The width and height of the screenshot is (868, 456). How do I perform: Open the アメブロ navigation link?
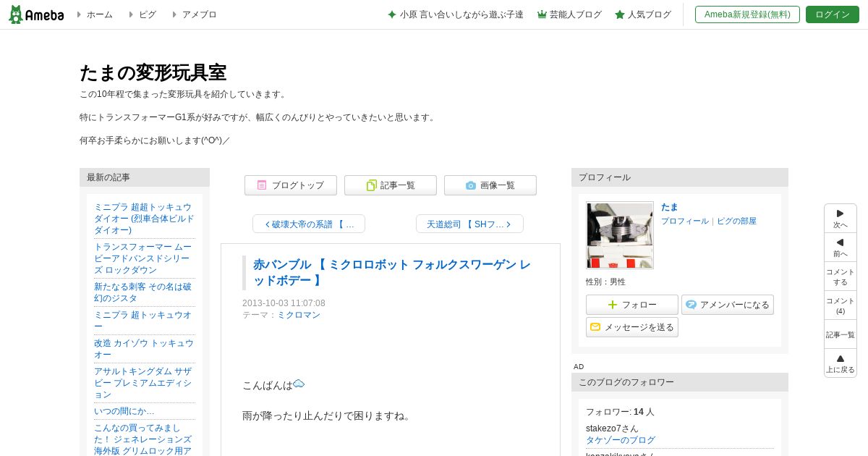pyautogui.click(x=199, y=14)
